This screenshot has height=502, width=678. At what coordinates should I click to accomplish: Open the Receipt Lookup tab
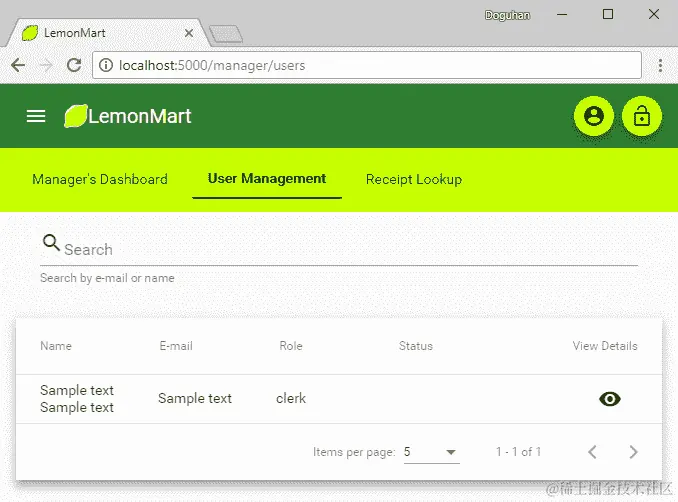[414, 179]
